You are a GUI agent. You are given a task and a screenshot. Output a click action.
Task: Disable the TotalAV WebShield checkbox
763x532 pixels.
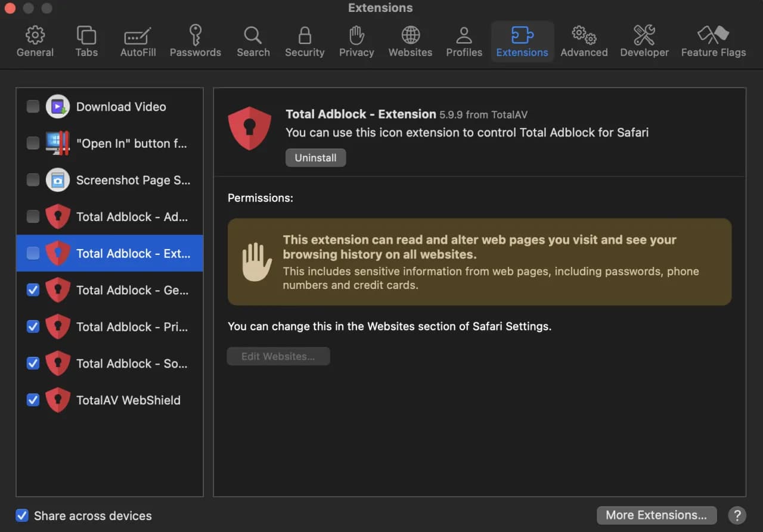[33, 400]
